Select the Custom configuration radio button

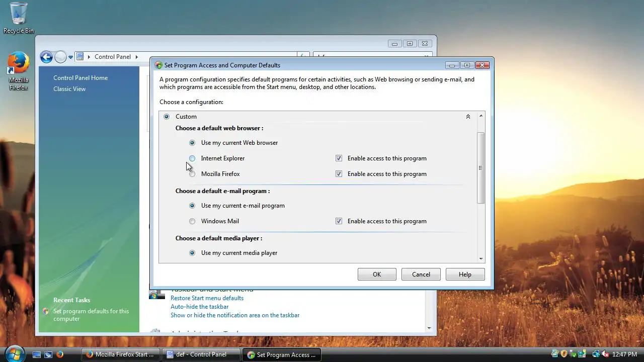pos(167,117)
